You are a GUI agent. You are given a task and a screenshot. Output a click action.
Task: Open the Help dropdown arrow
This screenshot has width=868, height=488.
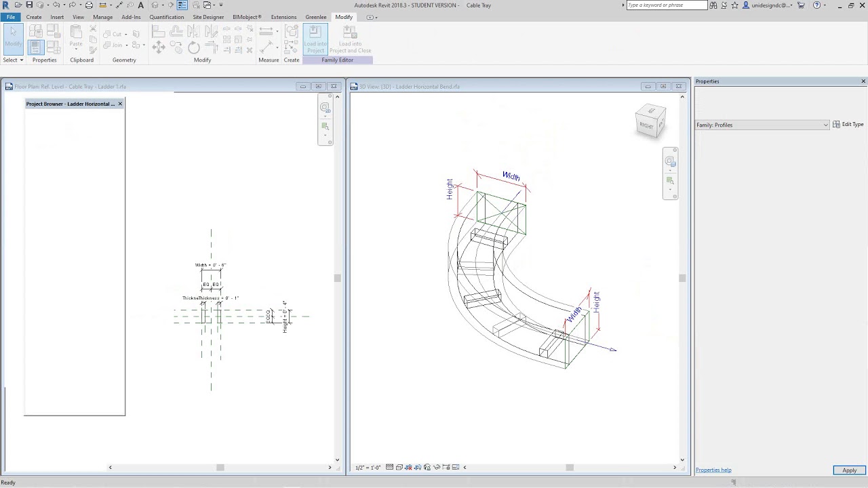825,5
